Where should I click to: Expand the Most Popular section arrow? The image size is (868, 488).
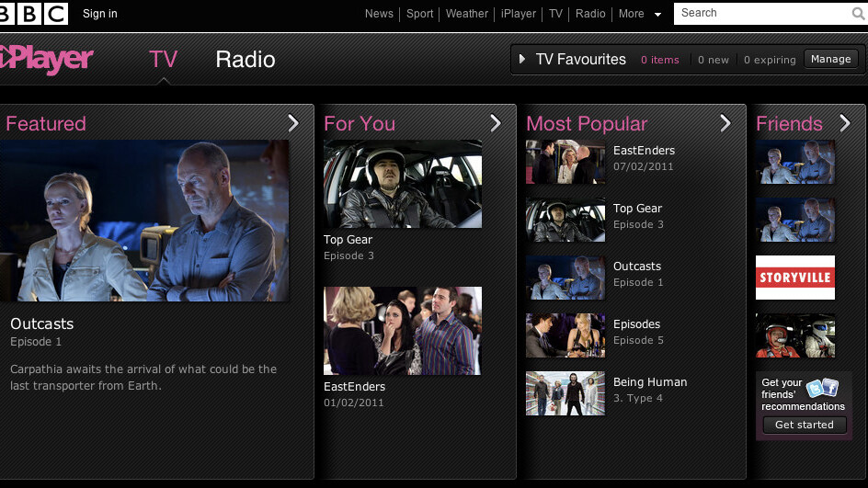pos(725,123)
